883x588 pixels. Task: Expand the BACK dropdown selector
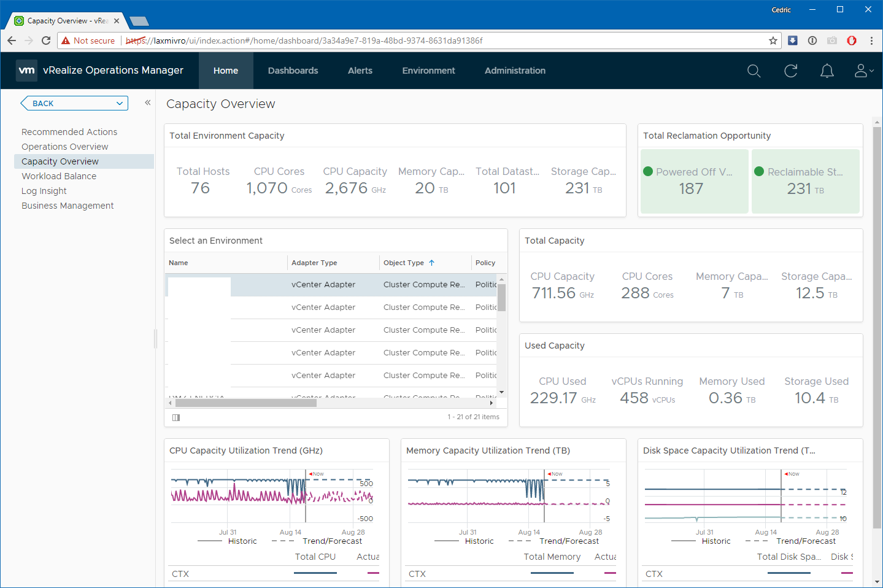tap(119, 103)
